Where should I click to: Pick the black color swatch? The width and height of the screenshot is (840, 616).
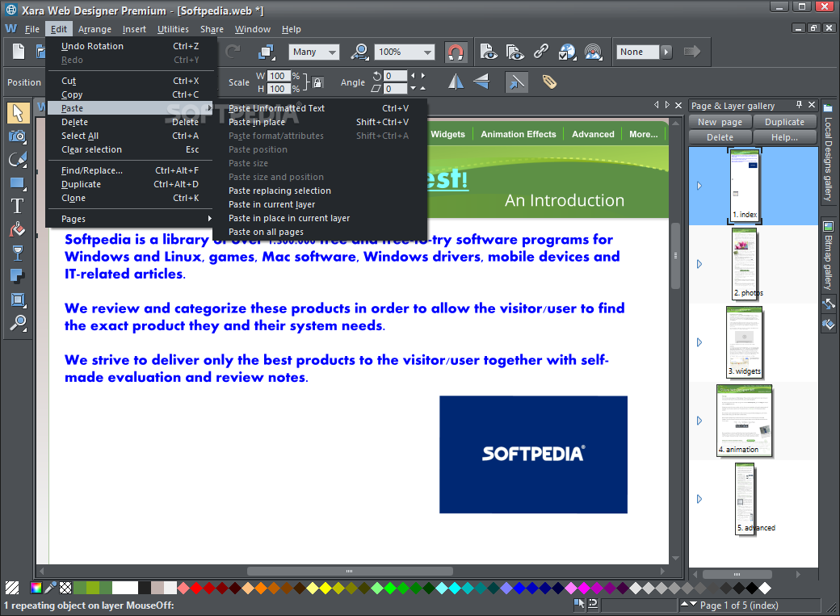click(x=752, y=588)
